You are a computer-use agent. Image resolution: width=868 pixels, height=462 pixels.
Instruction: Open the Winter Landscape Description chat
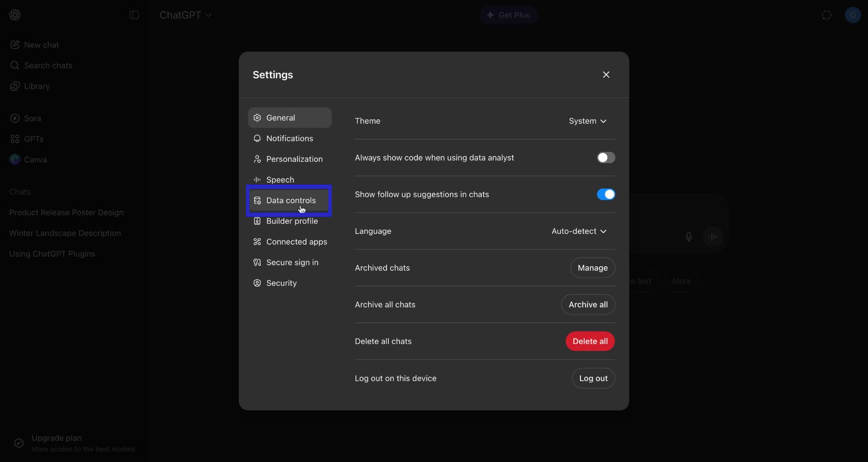[65, 233]
